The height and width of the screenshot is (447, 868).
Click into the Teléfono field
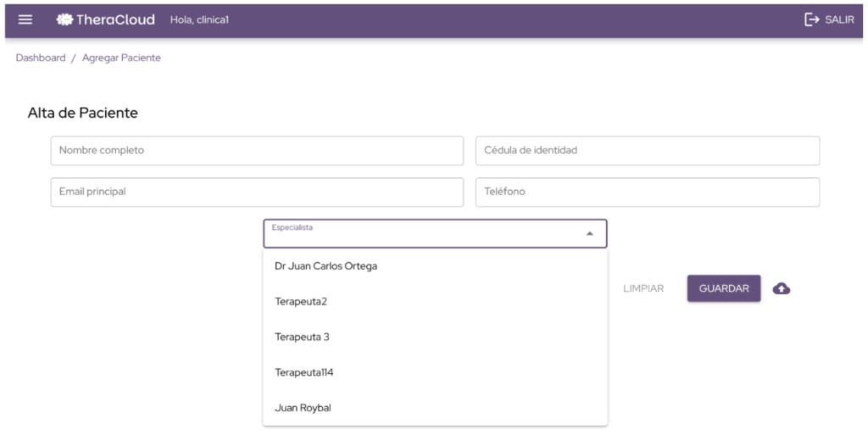point(647,192)
